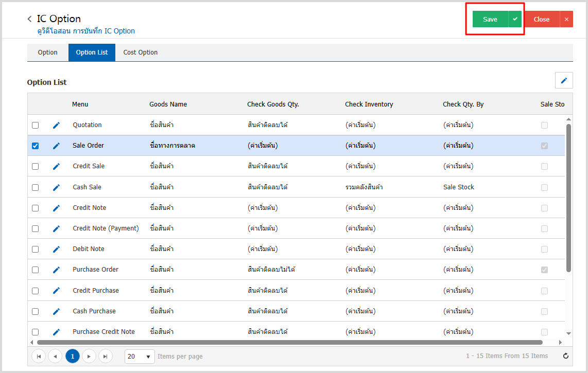
Task: Go back using the arrow beside IC Option
Action: point(30,19)
